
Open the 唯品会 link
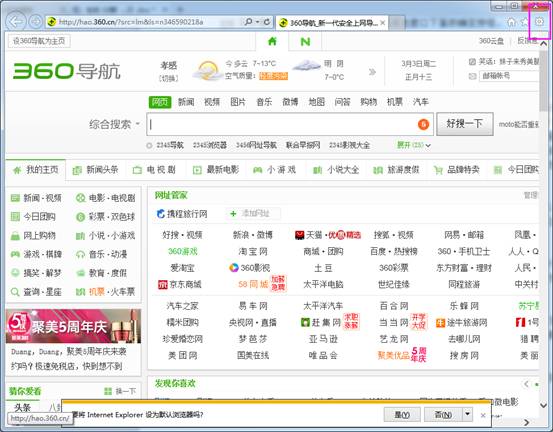tap(323, 355)
